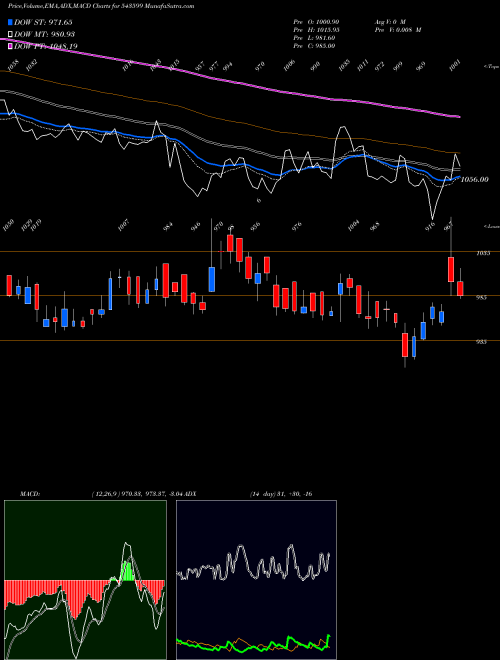
Task: Click the 'Pre L: 981.60' value
Action: [314, 38]
